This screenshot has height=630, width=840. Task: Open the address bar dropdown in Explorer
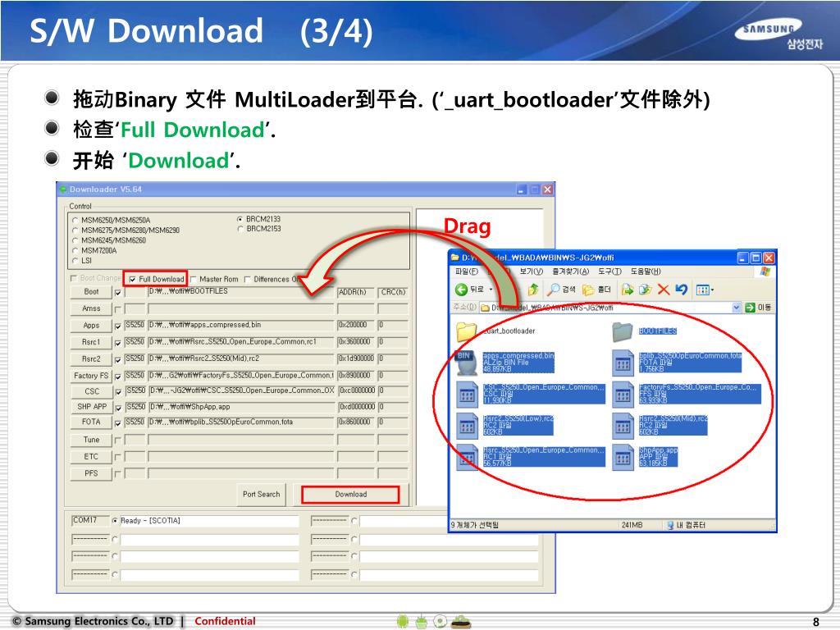tap(736, 308)
